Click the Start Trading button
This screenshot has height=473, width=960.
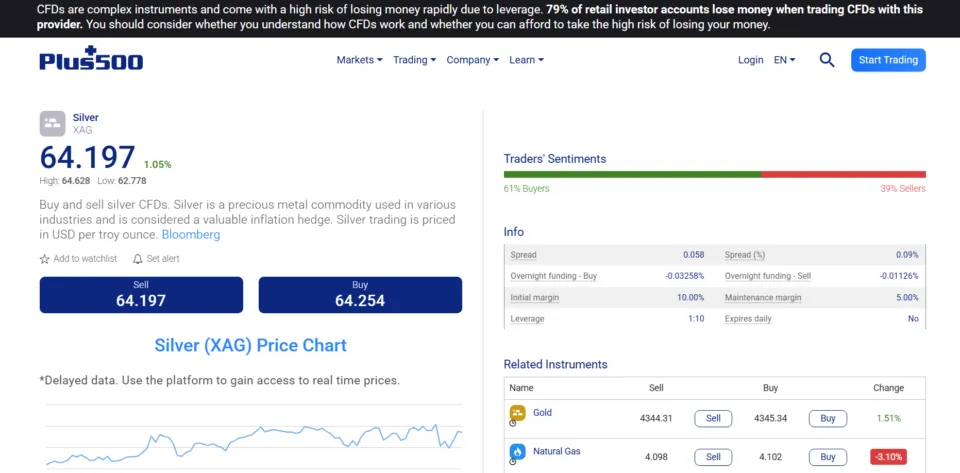888,60
